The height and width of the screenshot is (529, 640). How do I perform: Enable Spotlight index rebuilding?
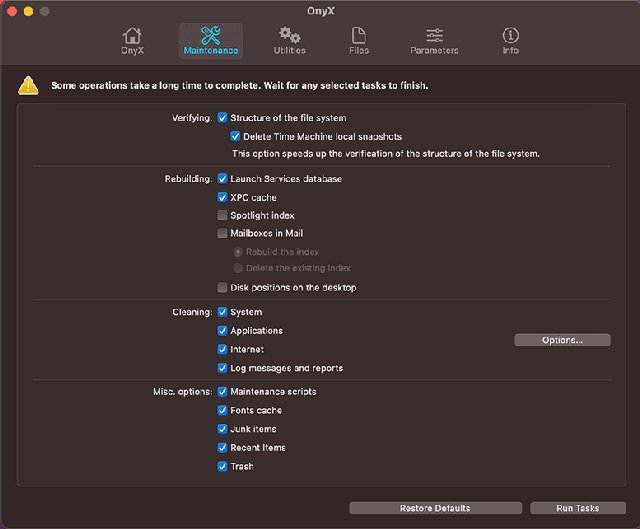pos(223,216)
